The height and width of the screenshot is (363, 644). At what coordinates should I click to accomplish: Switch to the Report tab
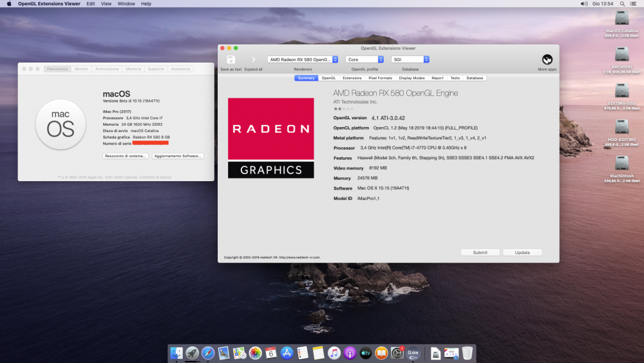(437, 78)
